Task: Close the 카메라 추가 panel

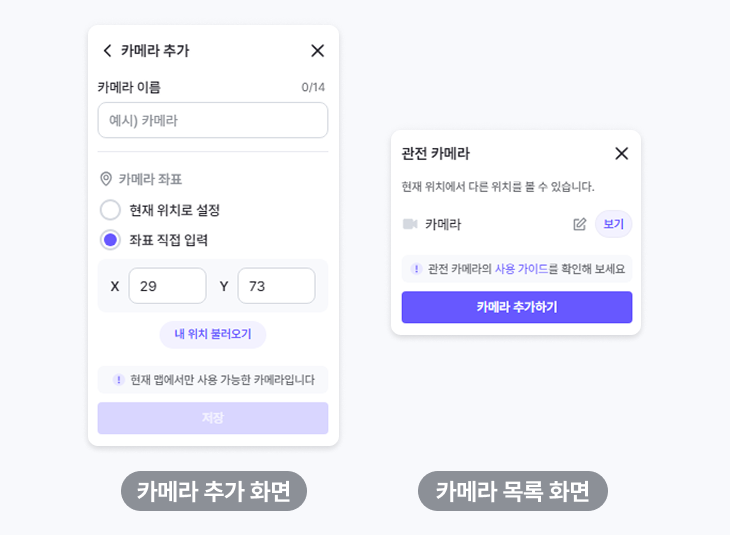Action: point(318,51)
